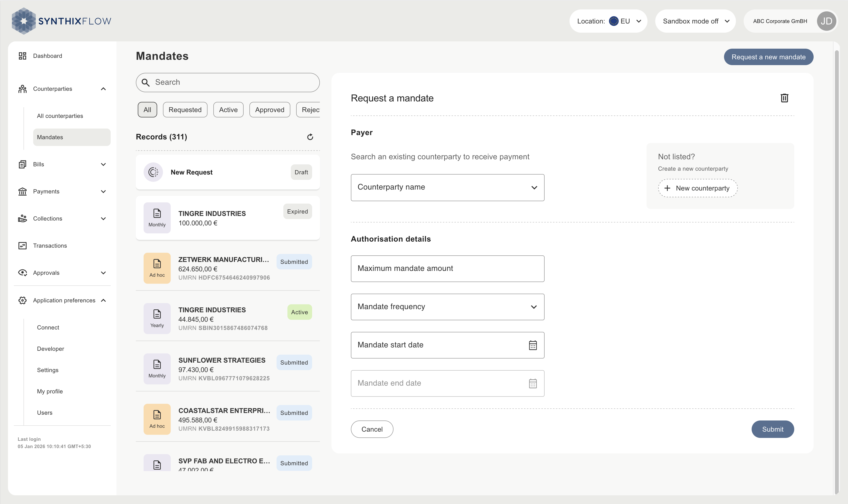Image resolution: width=848 pixels, height=504 pixels.
Task: Expand the Payments section chevron
Action: point(103,191)
